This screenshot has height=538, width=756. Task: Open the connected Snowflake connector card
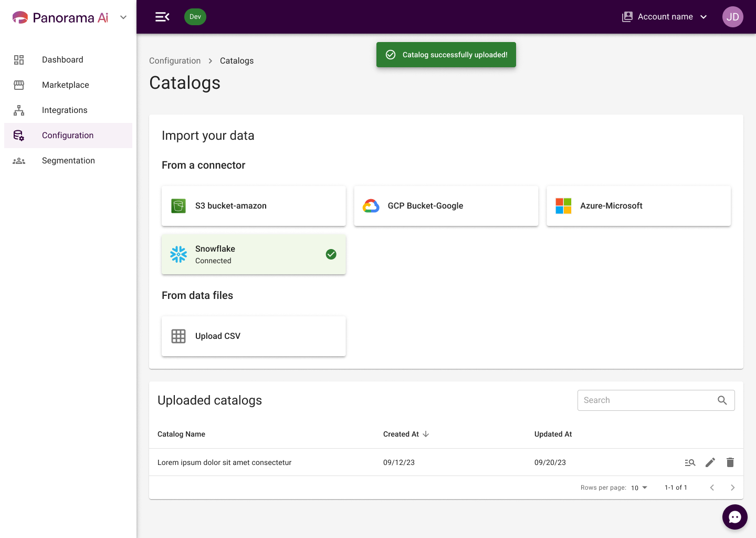click(x=254, y=254)
